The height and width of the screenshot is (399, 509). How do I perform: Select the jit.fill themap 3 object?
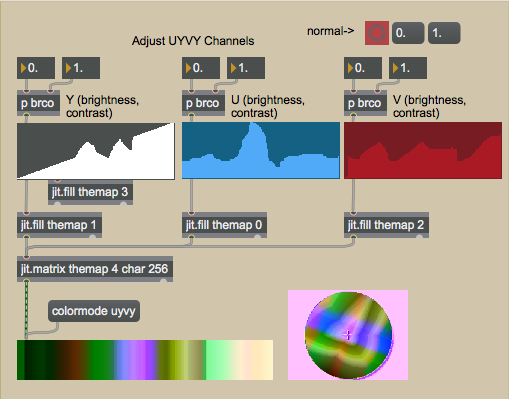[x=91, y=192]
